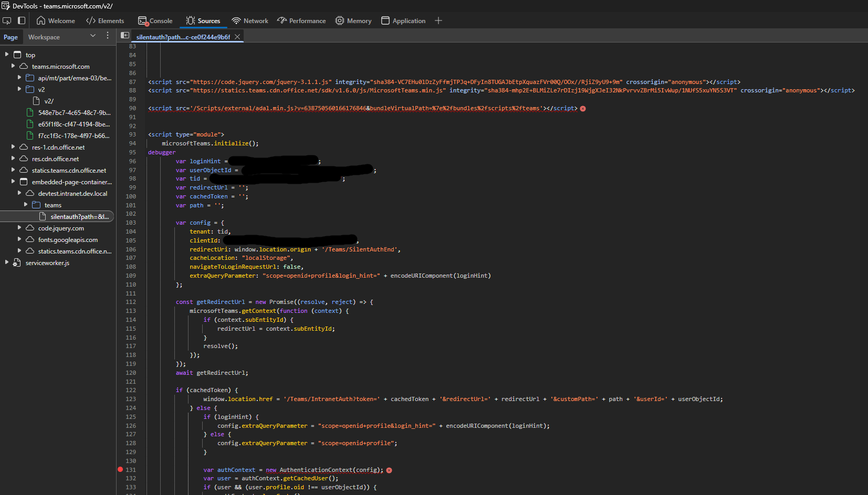868x495 pixels.
Task: Click the adal.min.js script path
Action: tap(367, 108)
